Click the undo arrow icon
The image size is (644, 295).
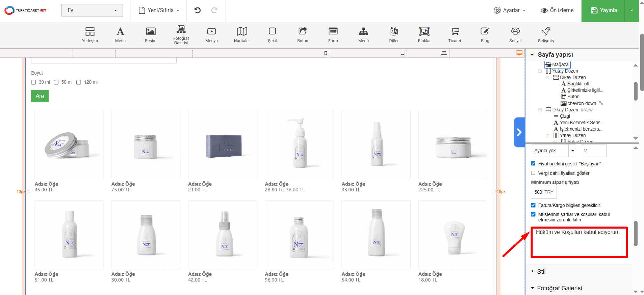[x=198, y=10]
